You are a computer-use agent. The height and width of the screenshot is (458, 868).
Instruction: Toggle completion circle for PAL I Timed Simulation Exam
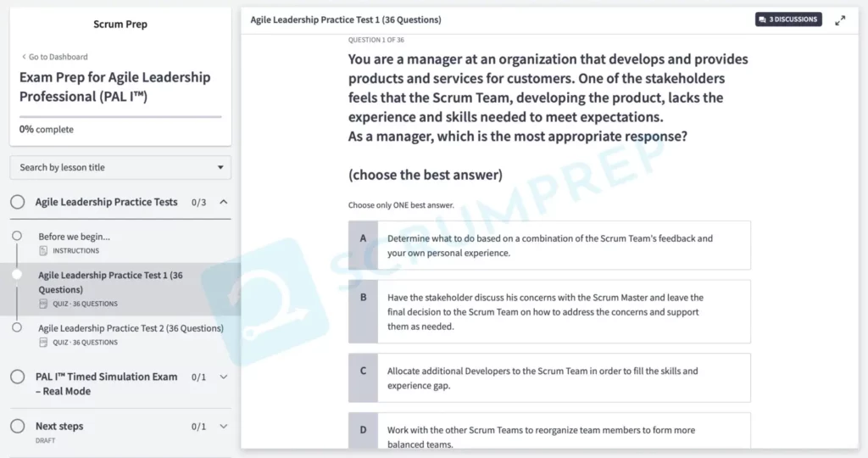click(x=18, y=377)
